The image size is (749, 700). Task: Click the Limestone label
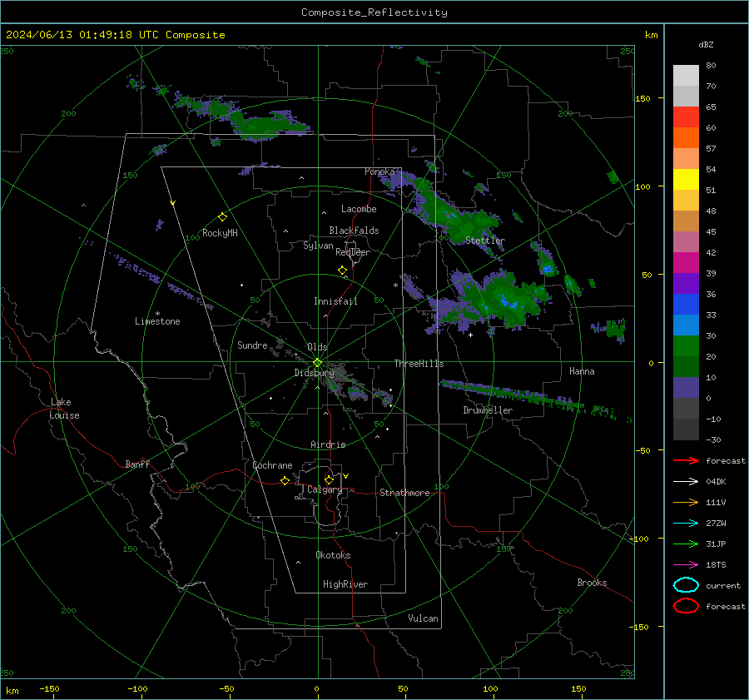157,321
